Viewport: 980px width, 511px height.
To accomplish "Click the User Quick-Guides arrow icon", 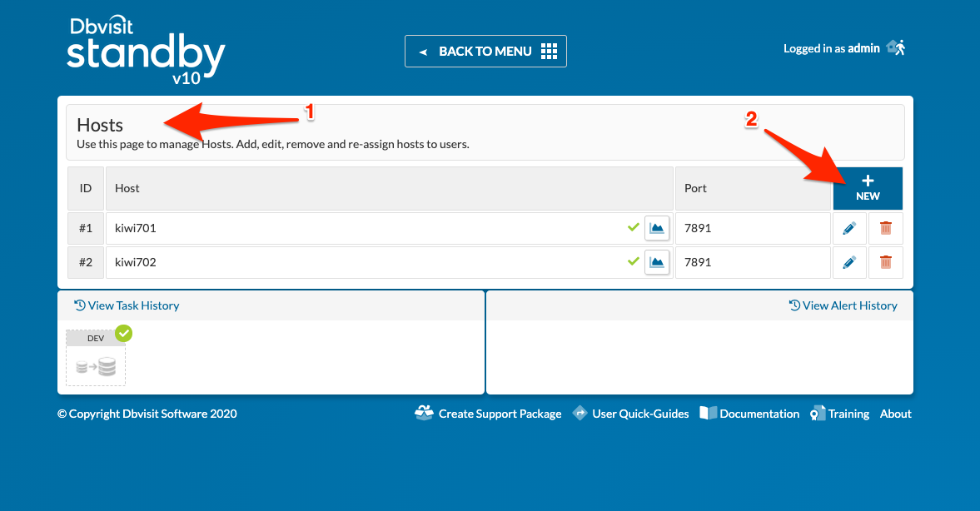I will [x=580, y=413].
